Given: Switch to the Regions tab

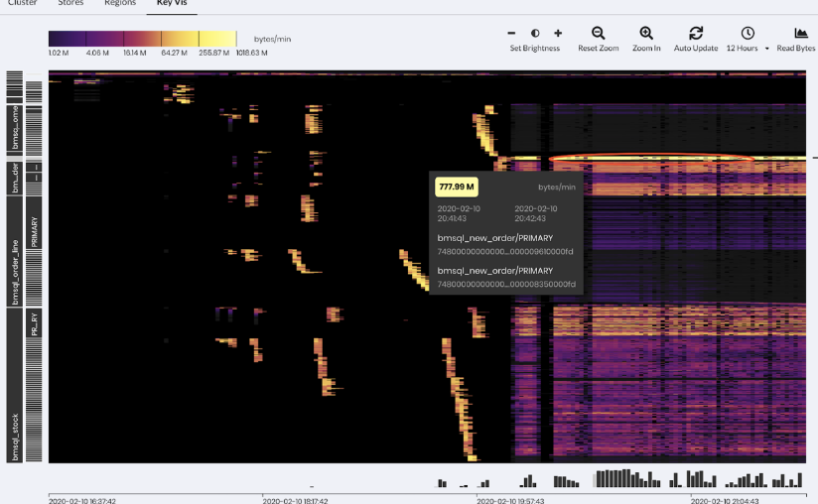Looking at the screenshot, I should (120, 4).
